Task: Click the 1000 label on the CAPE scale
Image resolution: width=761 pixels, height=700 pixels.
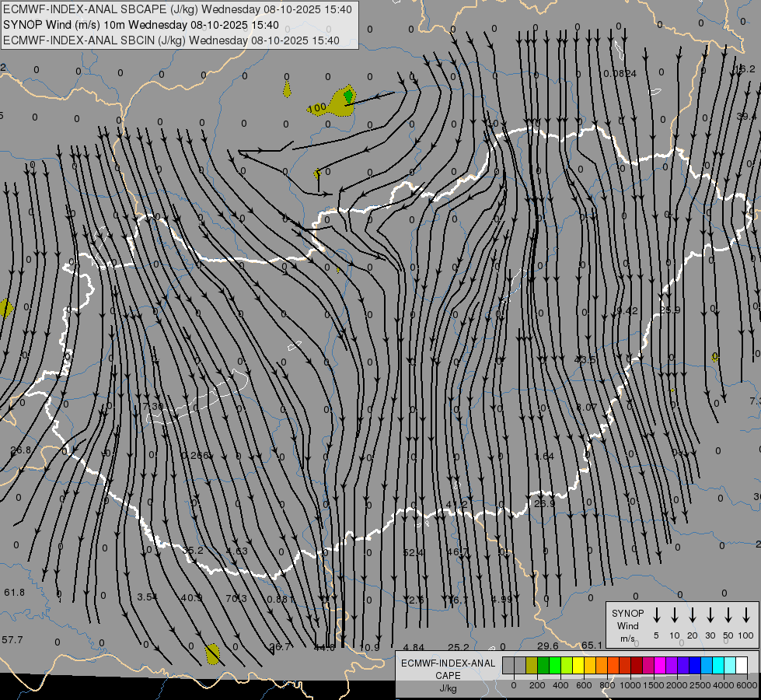Action: click(x=630, y=685)
